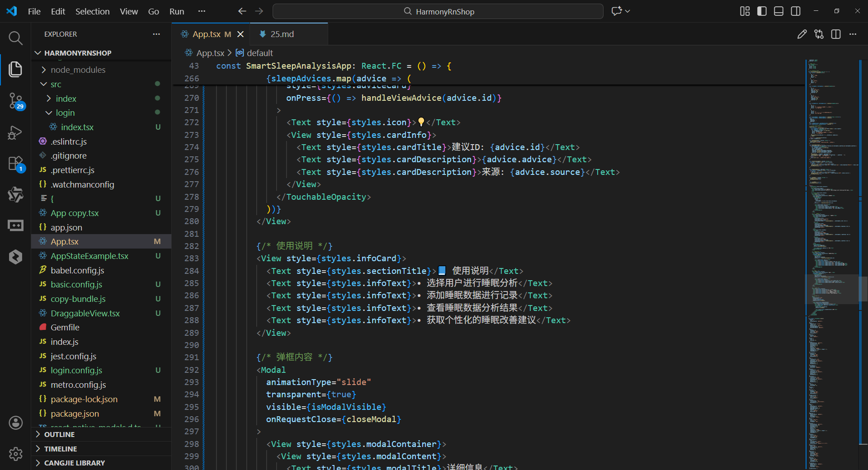The width and height of the screenshot is (868, 470).
Task: Click the default breadcrumb symbol
Action: pyautogui.click(x=260, y=53)
